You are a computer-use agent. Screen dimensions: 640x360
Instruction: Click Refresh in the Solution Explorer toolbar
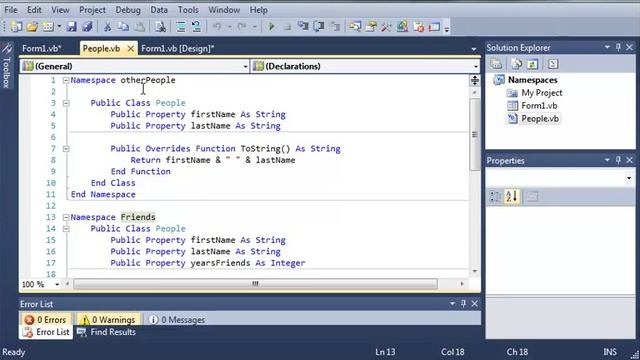532,64
